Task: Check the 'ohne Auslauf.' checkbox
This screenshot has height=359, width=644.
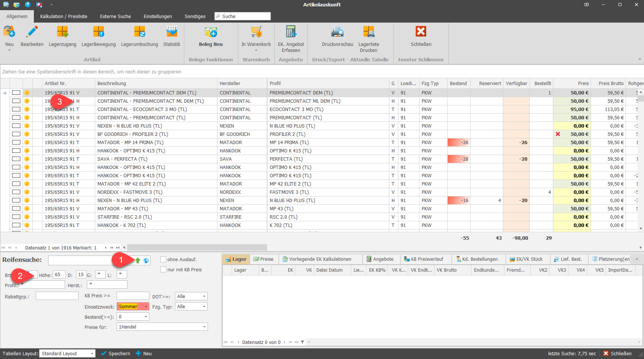Action: tap(163, 259)
